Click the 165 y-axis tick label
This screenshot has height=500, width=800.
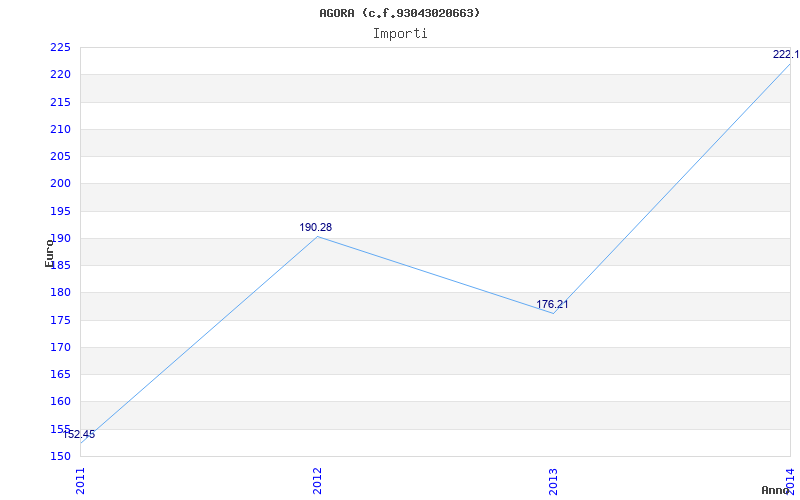(59, 374)
